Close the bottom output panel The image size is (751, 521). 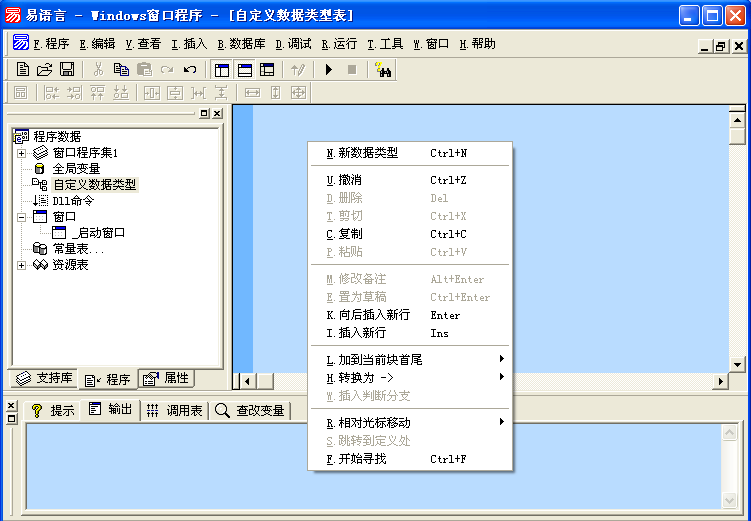11,406
